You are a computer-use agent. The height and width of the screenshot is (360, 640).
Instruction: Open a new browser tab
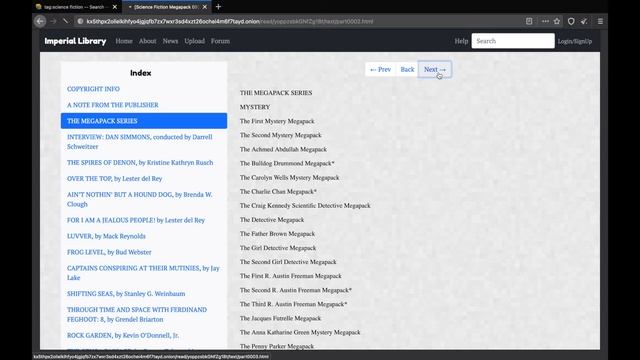click(218, 7)
